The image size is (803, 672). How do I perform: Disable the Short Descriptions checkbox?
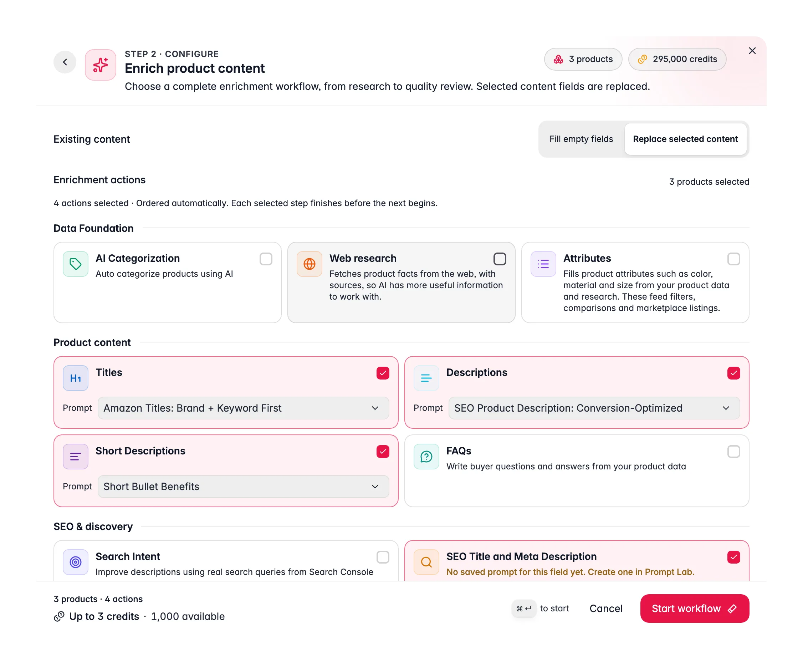coord(383,451)
